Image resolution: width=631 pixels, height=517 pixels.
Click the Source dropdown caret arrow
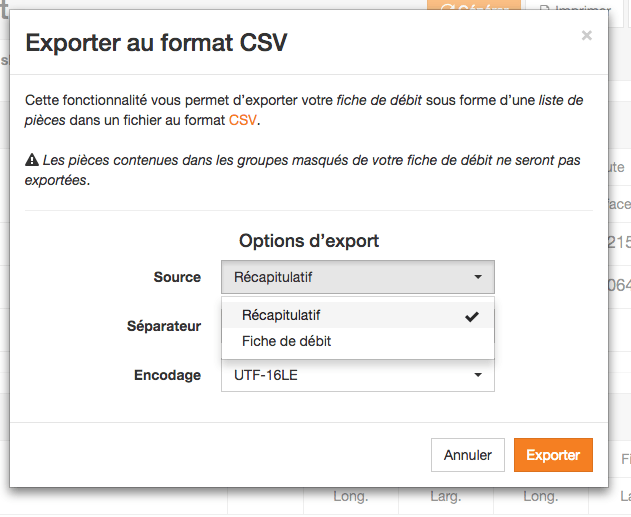click(x=478, y=277)
